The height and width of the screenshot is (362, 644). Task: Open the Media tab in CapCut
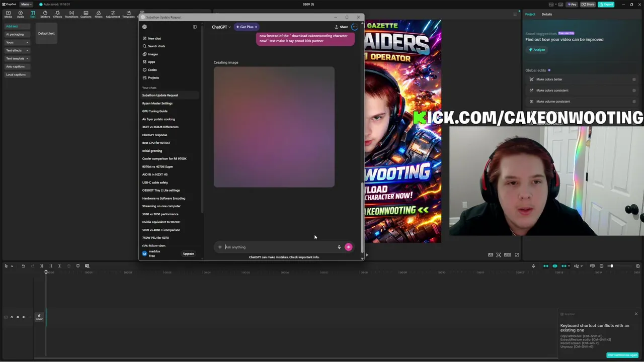[x=8, y=14]
